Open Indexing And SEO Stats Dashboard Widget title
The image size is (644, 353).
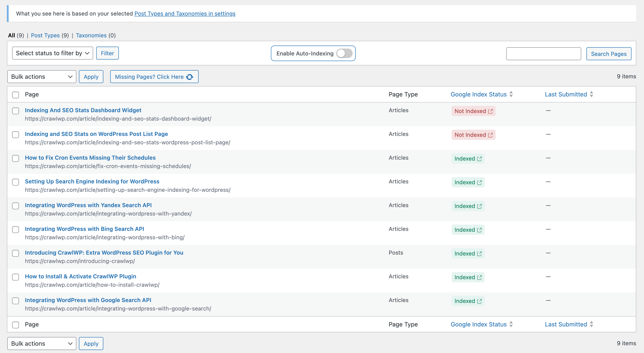pos(83,110)
